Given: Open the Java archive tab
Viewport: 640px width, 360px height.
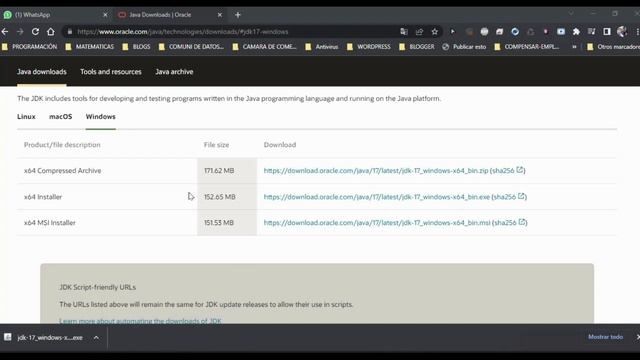Looking at the screenshot, I should point(174,72).
